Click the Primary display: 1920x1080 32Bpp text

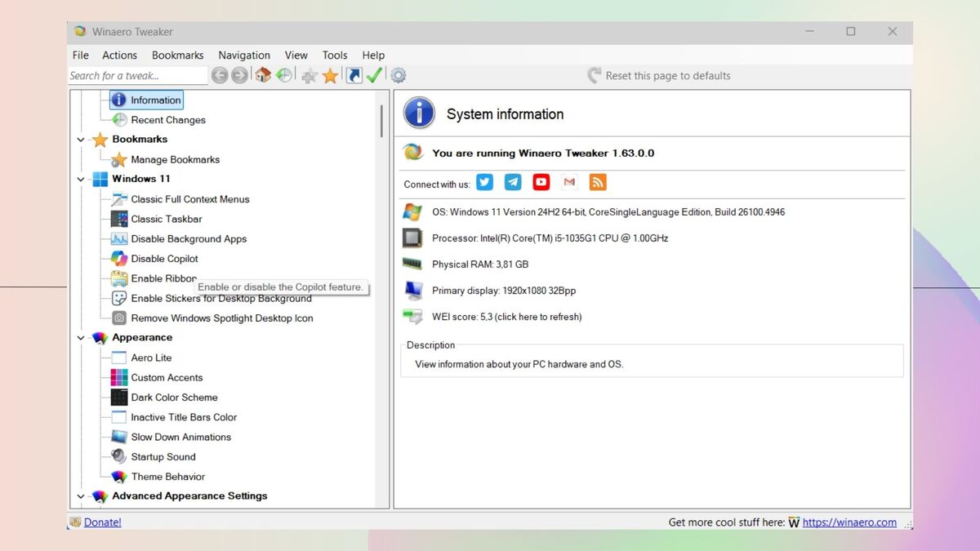pyautogui.click(x=504, y=290)
